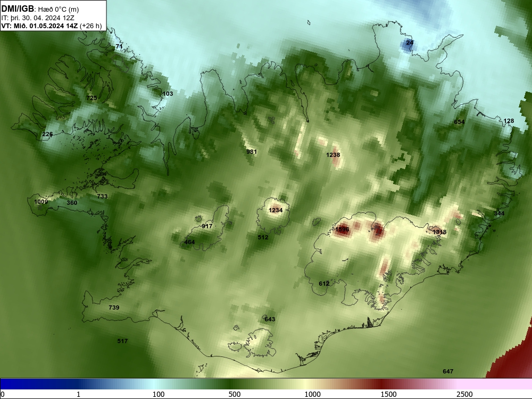Select the 612 value label
The height and width of the screenshot is (399, 532).
coord(324,284)
